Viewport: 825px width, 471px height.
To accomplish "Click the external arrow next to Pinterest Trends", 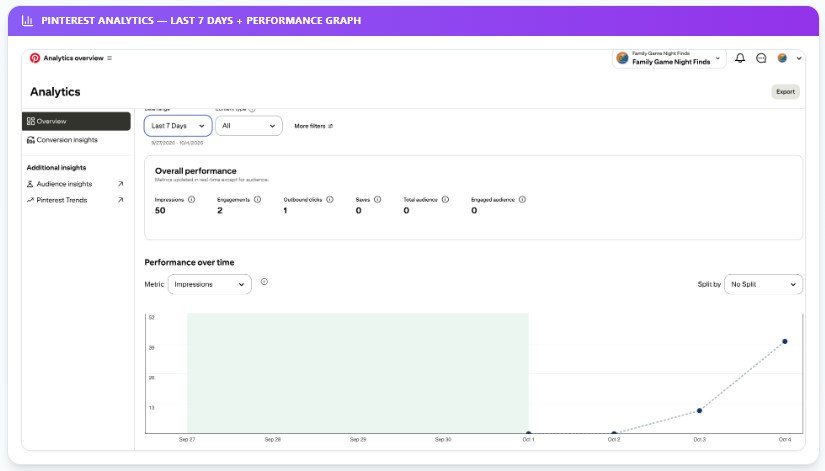I will (120, 200).
